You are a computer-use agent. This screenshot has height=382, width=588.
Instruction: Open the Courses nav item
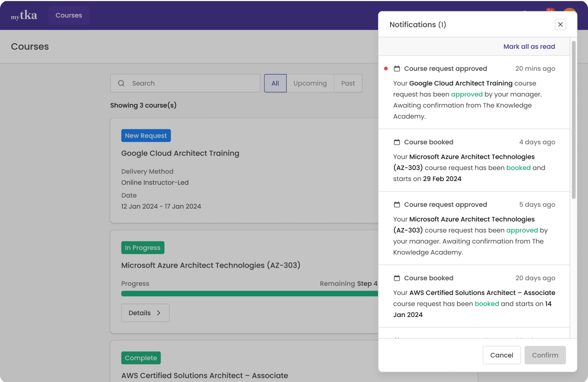tap(69, 15)
